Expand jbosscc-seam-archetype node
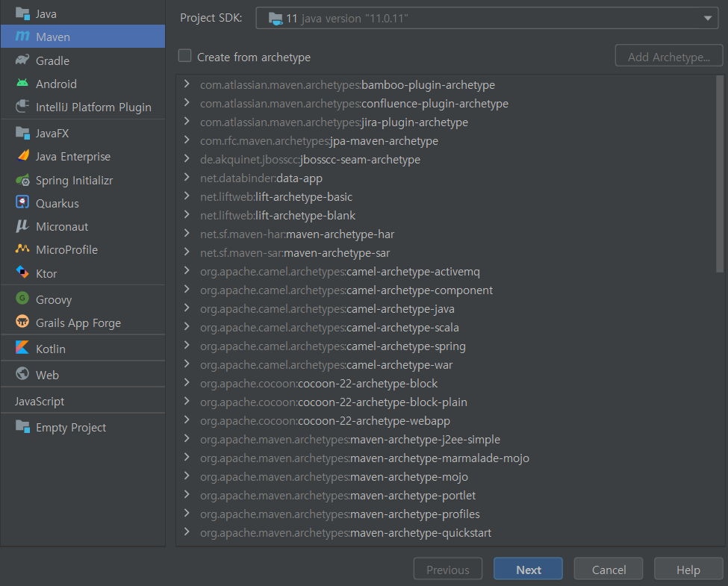Image resolution: width=728 pixels, height=586 pixels. pos(187,158)
